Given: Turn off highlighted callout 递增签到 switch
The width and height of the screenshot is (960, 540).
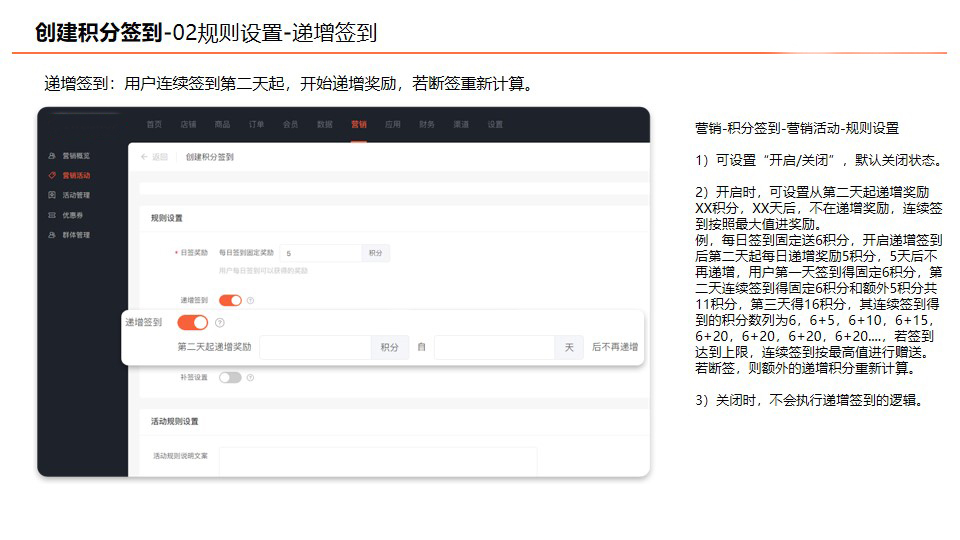Looking at the screenshot, I should tap(193, 323).
